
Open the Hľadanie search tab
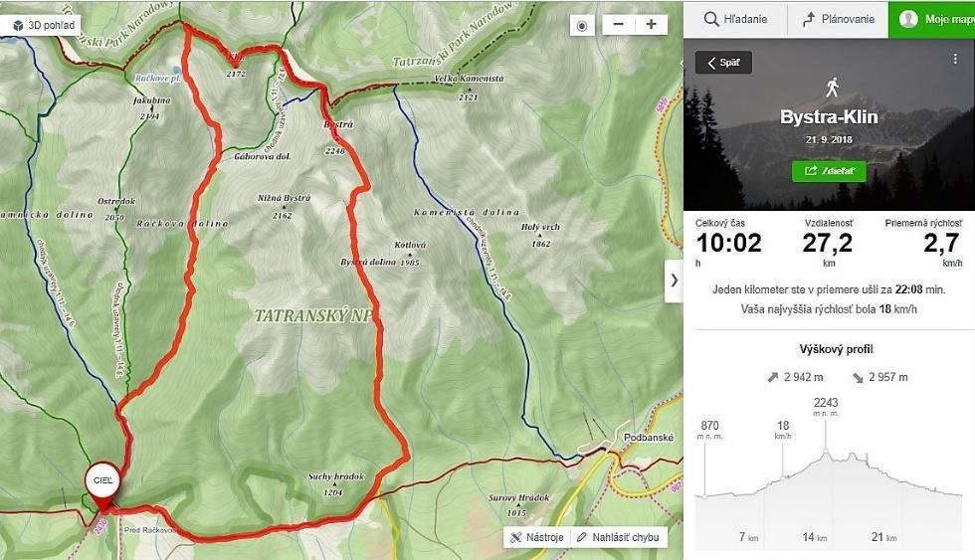click(734, 19)
